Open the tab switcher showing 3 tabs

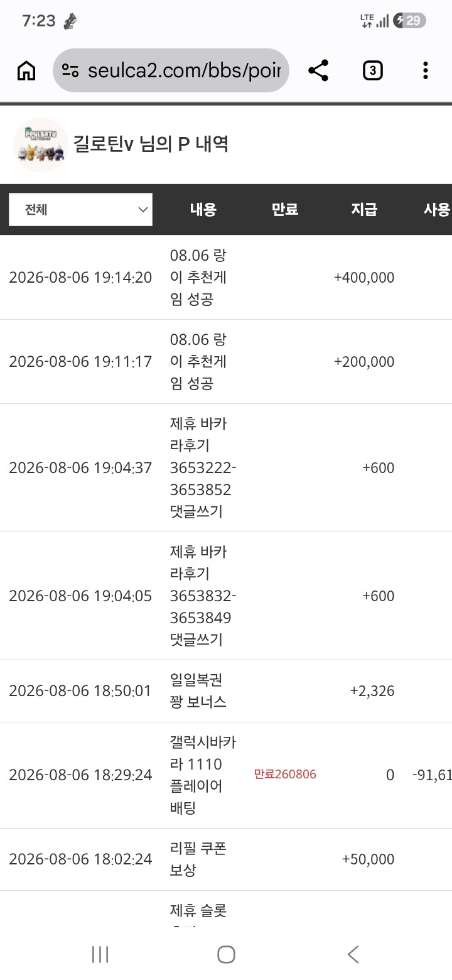click(x=373, y=71)
